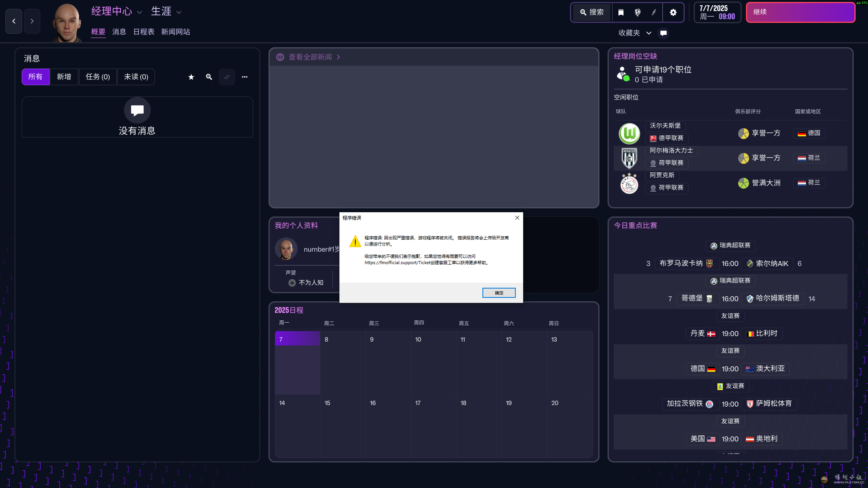Open settings gear icon

click(x=673, y=12)
